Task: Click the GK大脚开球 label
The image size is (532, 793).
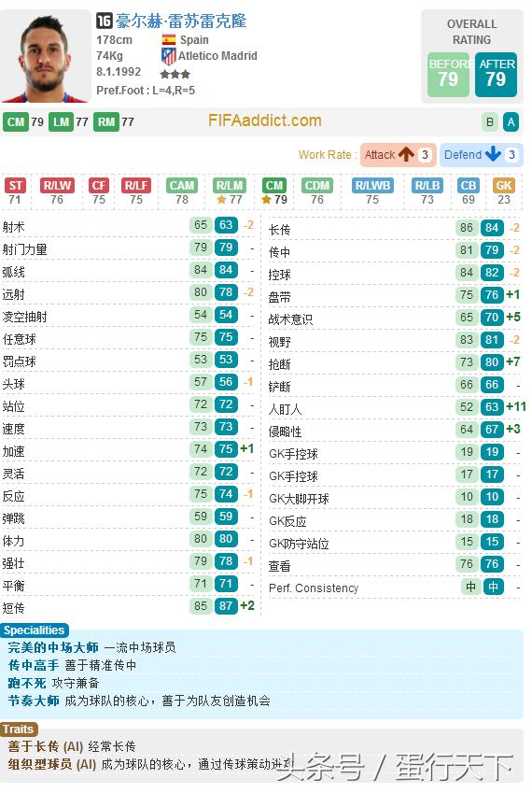Action: [299, 499]
